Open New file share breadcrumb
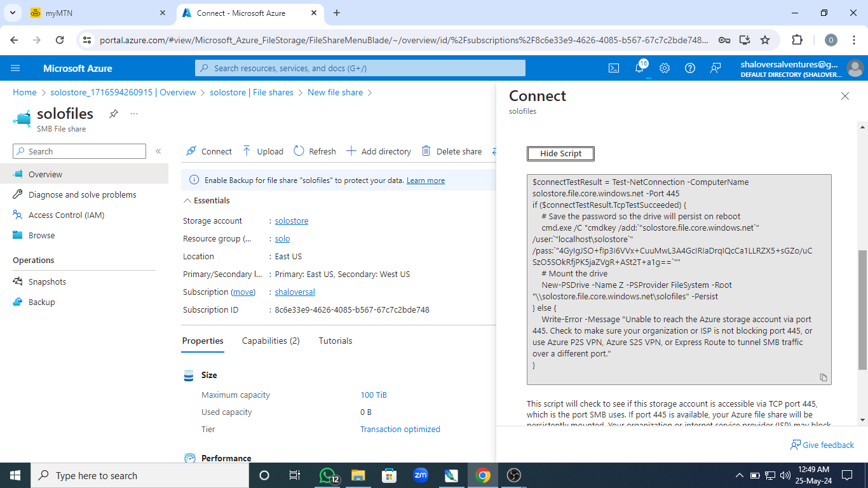Viewport: 868px width, 488px height. [336, 92]
